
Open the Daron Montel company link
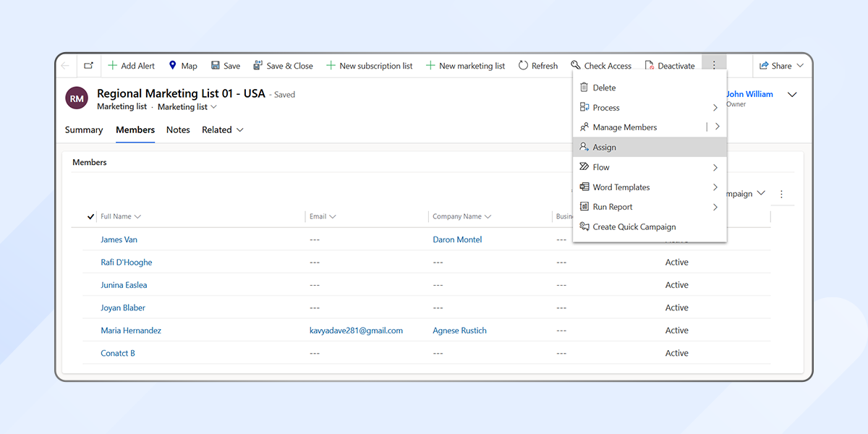coord(457,239)
